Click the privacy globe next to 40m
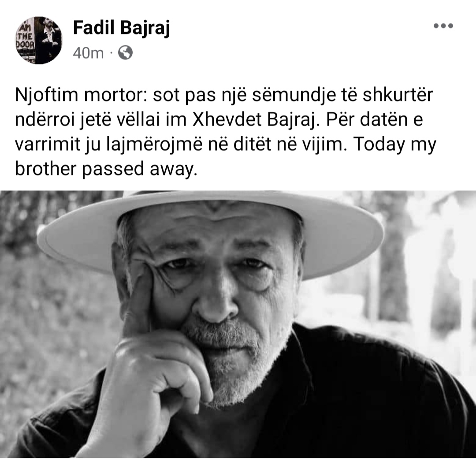The image size is (476, 472). click(125, 53)
